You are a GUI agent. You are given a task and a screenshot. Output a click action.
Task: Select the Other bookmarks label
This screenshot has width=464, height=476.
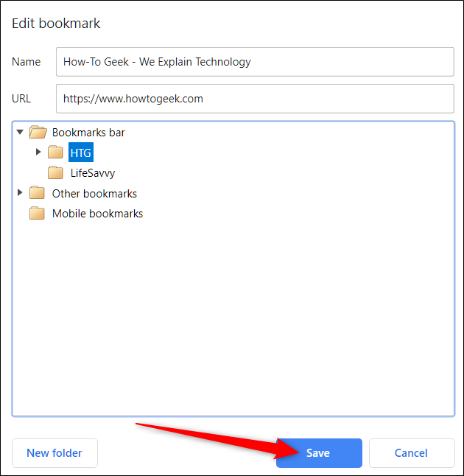(x=94, y=194)
